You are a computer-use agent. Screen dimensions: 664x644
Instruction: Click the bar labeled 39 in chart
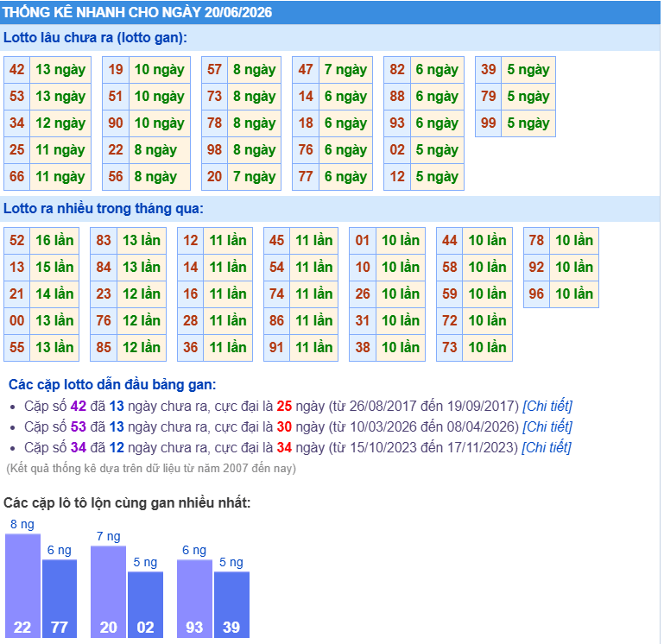tap(231, 604)
